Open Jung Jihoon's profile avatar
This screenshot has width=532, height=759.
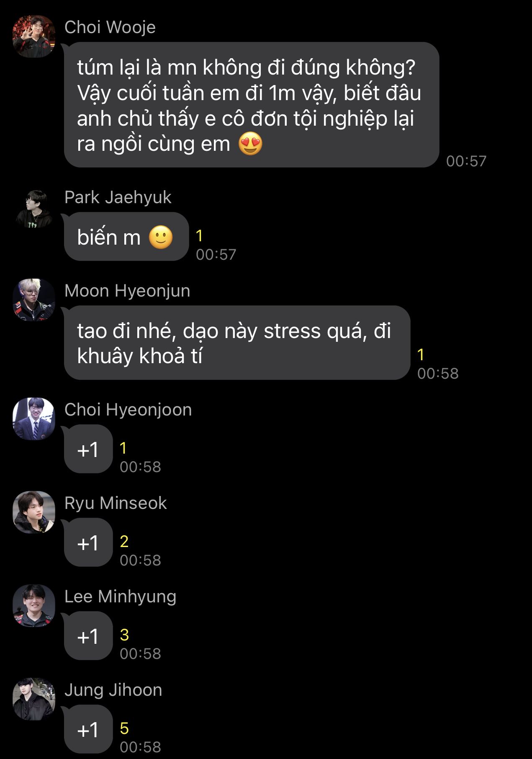pos(34,699)
